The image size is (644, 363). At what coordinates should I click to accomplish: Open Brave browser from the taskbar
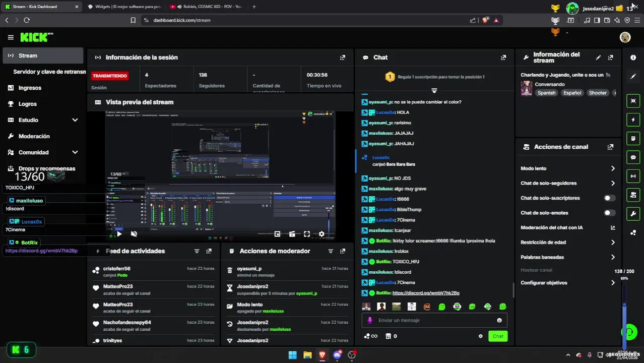(323, 355)
